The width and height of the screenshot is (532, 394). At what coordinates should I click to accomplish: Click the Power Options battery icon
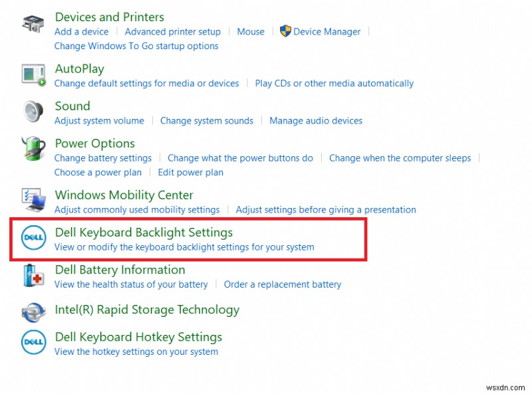(33, 150)
